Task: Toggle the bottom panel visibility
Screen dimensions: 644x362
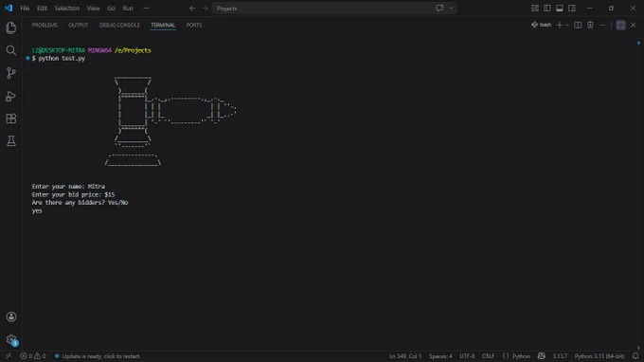Action: (x=560, y=9)
